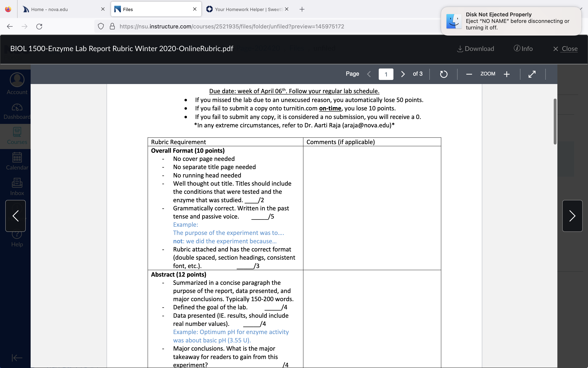Go forward in browser history
Image resolution: width=588 pixels, height=368 pixels.
24,26
